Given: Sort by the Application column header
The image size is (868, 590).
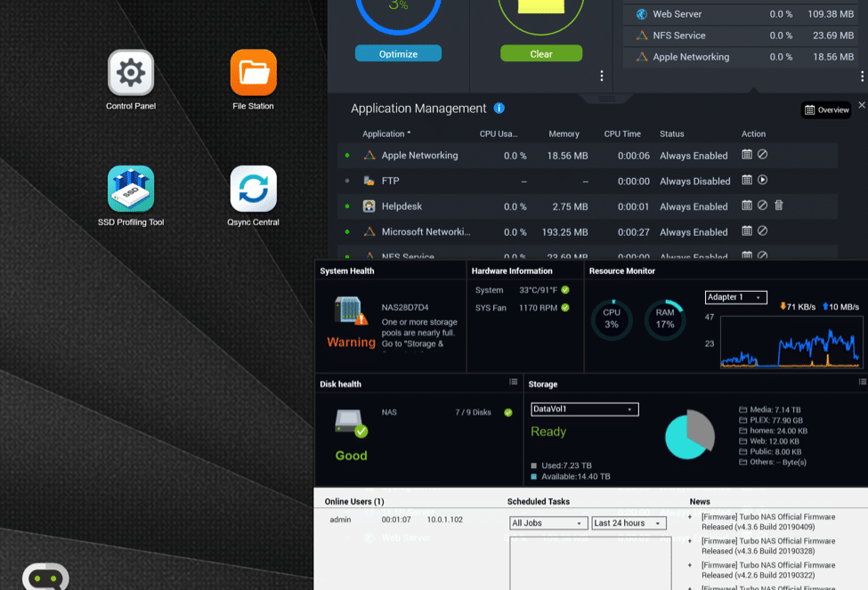Looking at the screenshot, I should pos(385,134).
